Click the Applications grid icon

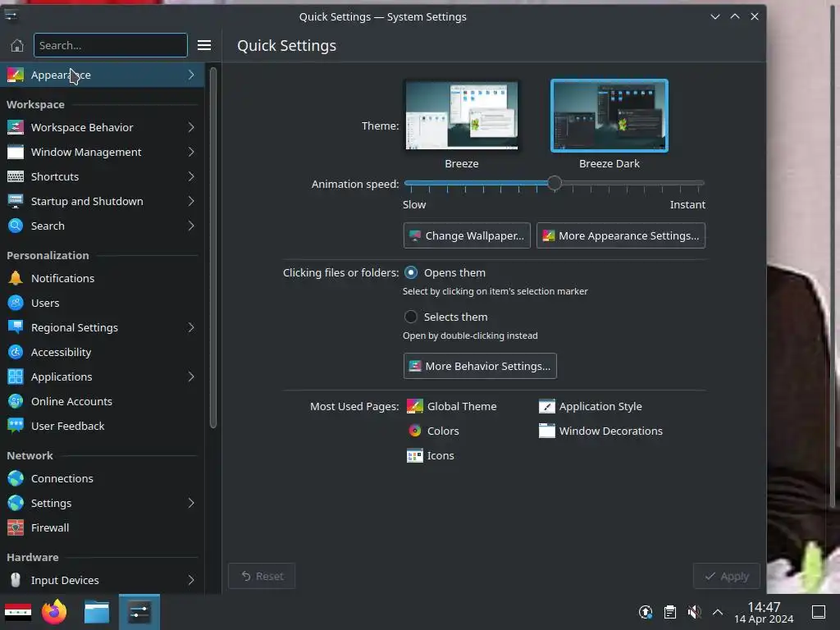(x=16, y=377)
